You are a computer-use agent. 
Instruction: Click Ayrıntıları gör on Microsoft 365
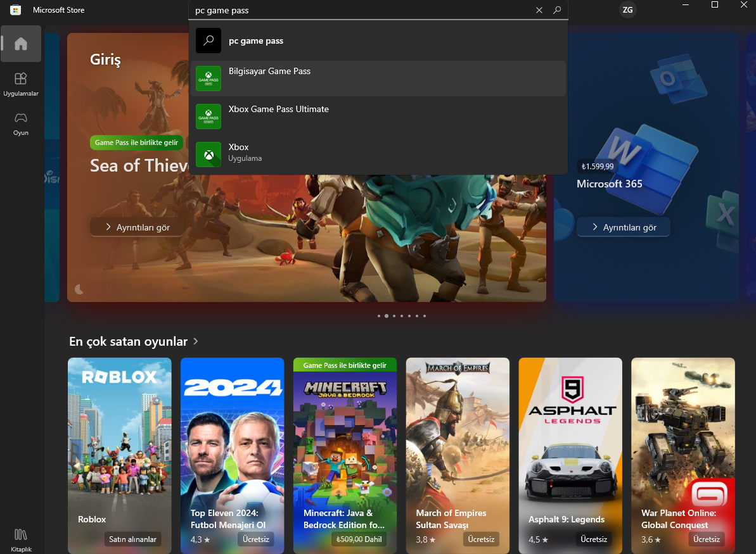coord(623,227)
